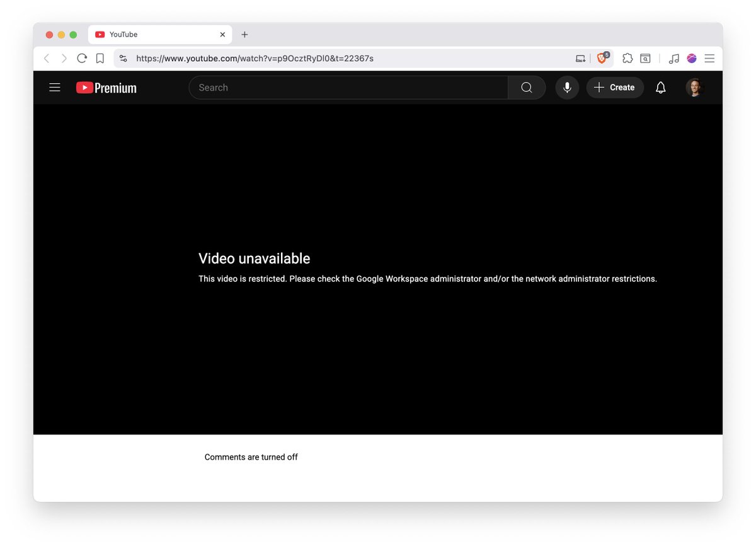Minimize the browser window with the yellow button
Screen dimensions: 756x546
pyautogui.click(x=61, y=35)
